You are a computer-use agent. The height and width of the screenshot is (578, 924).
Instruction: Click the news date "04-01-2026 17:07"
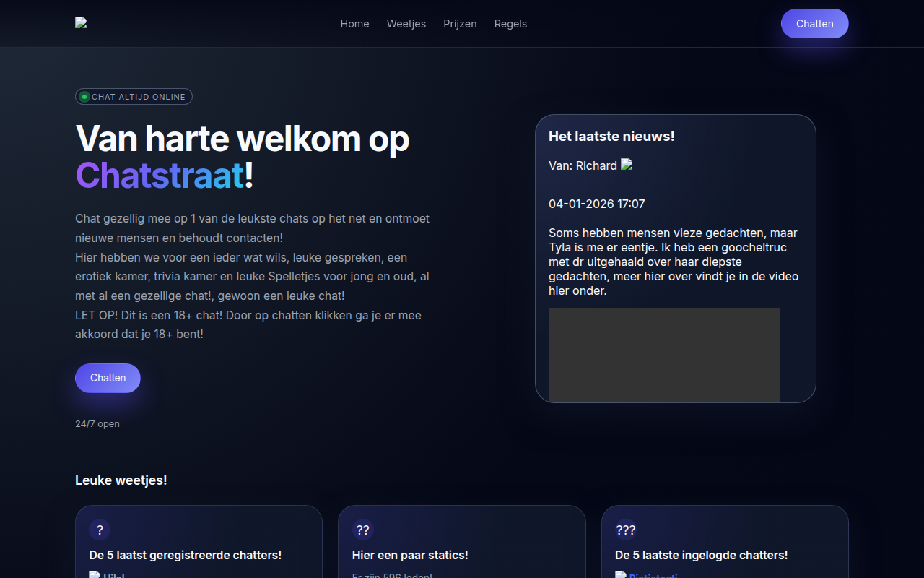[597, 204]
